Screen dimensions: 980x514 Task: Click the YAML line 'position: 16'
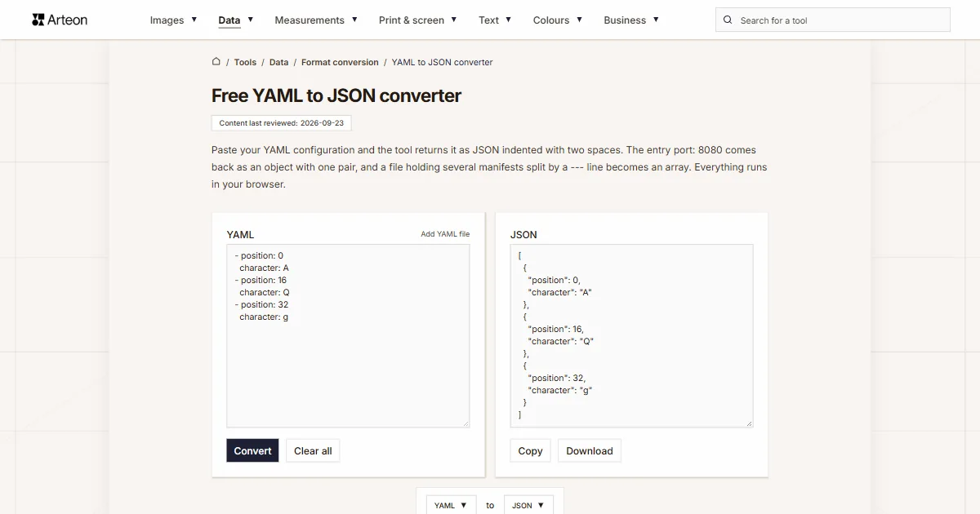[x=263, y=280]
